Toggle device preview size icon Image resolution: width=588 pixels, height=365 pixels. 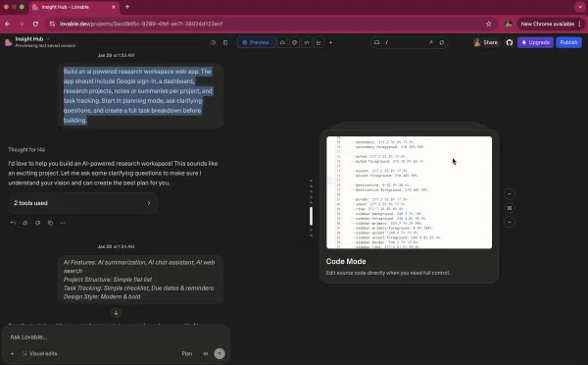coord(377,42)
